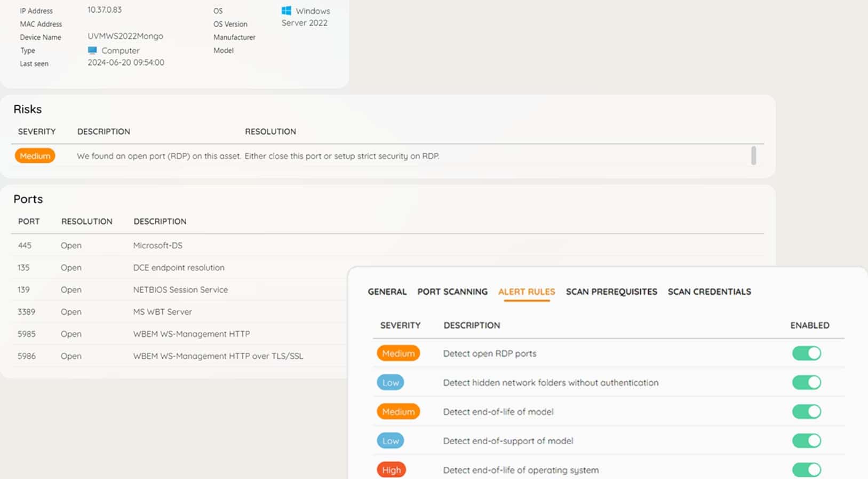
Task: Click RESOLUTION column header in Risks table
Action: (x=270, y=131)
